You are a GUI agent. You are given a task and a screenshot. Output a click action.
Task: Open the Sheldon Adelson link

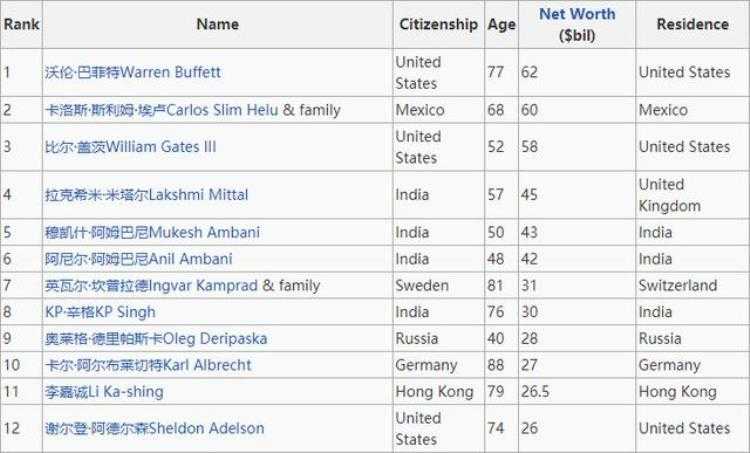(155, 428)
